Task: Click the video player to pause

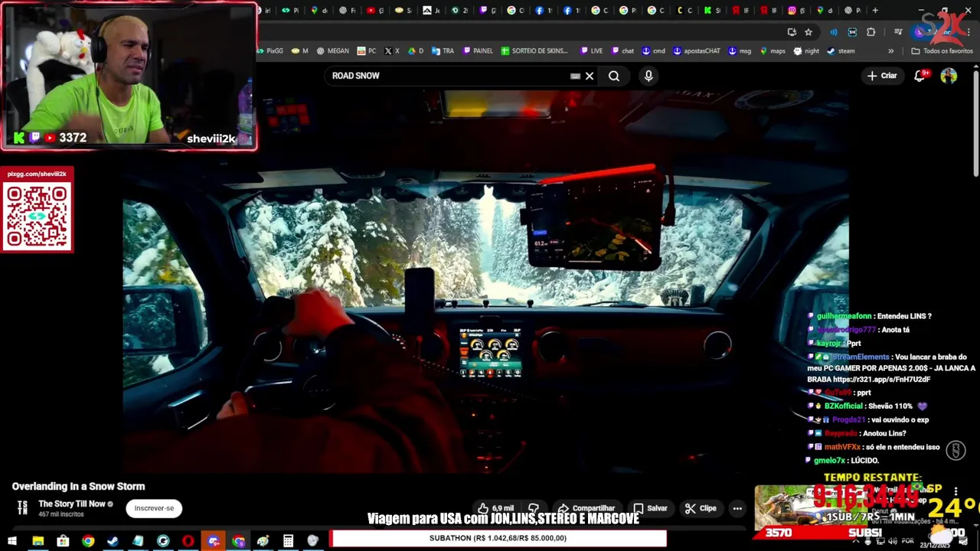Action: click(485, 283)
